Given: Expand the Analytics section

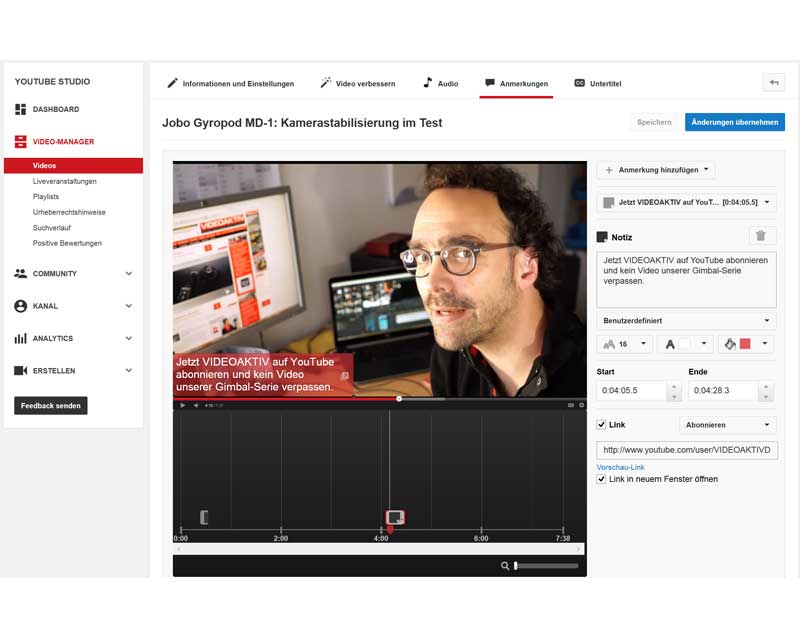Looking at the screenshot, I should [x=129, y=338].
